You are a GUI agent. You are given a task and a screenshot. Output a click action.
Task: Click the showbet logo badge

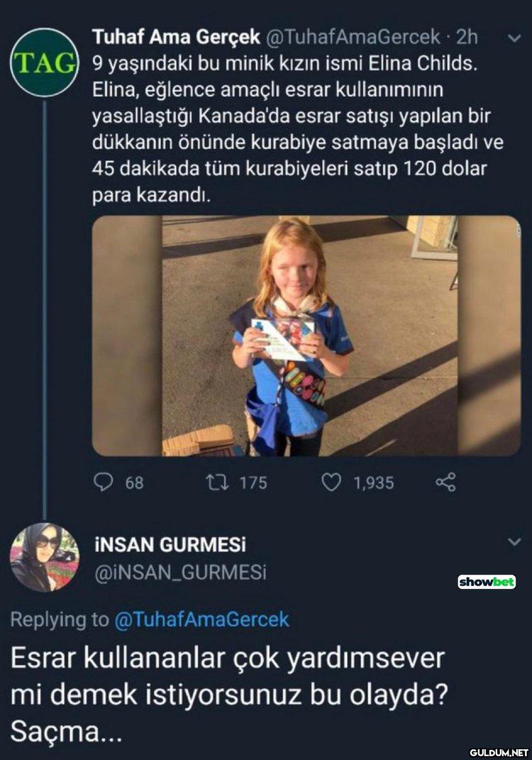(x=486, y=581)
